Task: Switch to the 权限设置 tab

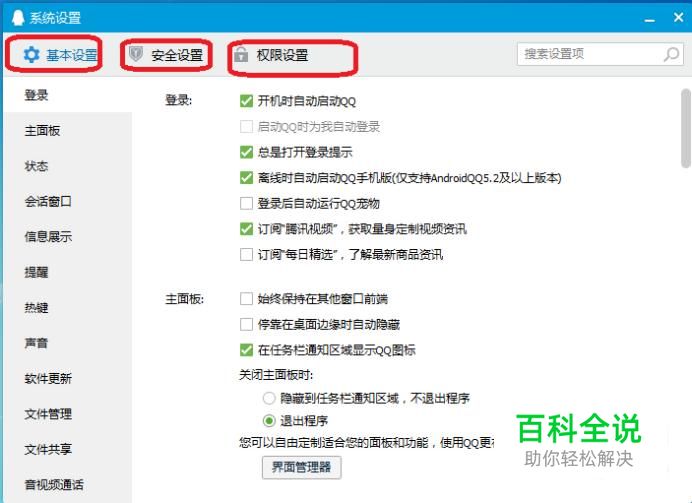Action: click(271, 55)
